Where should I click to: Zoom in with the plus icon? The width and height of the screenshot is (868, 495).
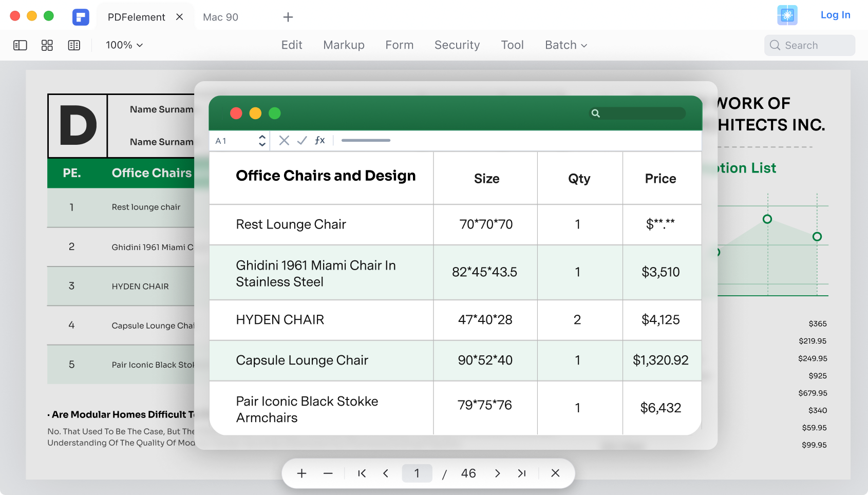pyautogui.click(x=302, y=473)
